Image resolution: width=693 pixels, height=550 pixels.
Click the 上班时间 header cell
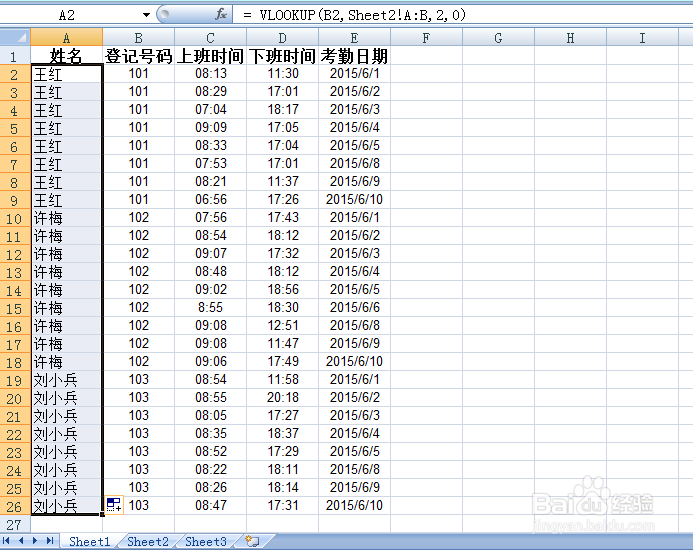pos(211,56)
